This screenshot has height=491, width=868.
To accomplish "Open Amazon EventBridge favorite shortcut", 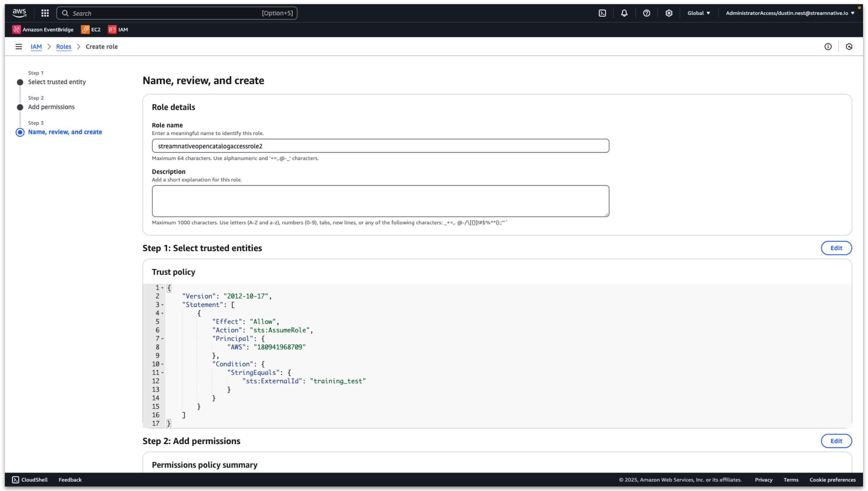I will pyautogui.click(x=43, y=30).
